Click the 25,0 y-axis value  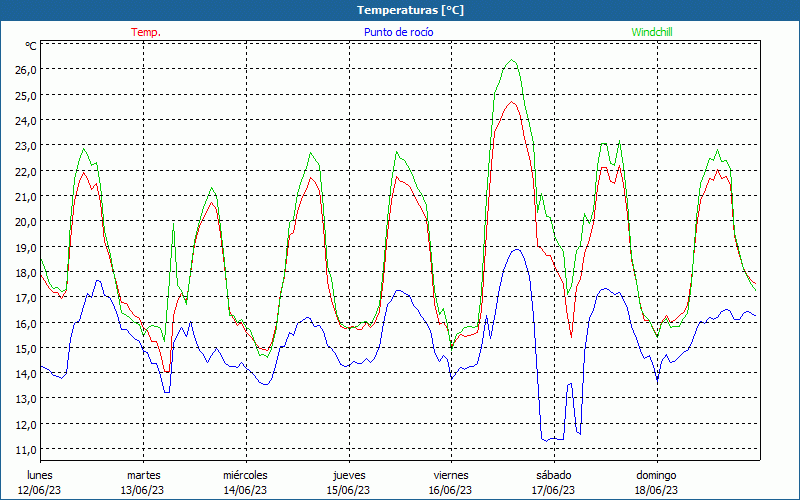point(26,95)
